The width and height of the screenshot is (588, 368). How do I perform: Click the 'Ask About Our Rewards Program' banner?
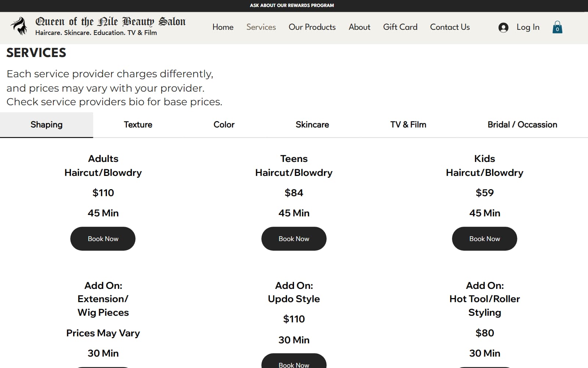pos(292,6)
